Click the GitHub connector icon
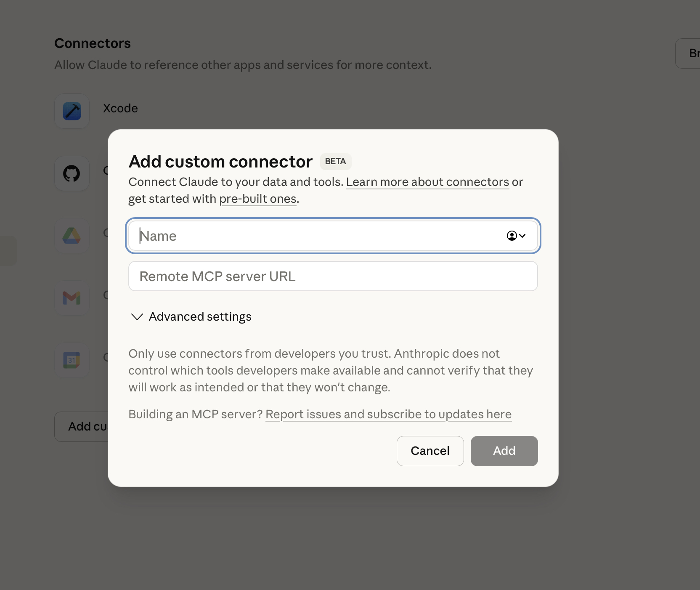This screenshot has height=590, width=700. (72, 173)
